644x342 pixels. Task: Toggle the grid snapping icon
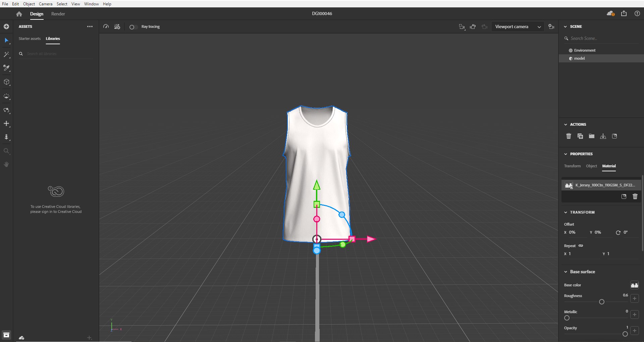click(x=117, y=26)
